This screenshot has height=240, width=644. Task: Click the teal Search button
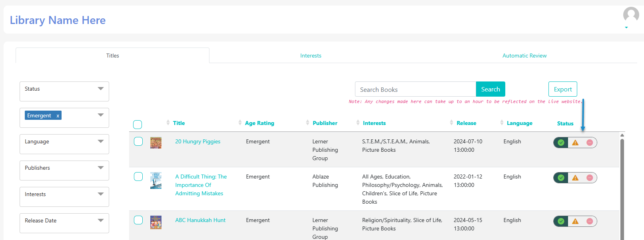pos(490,89)
